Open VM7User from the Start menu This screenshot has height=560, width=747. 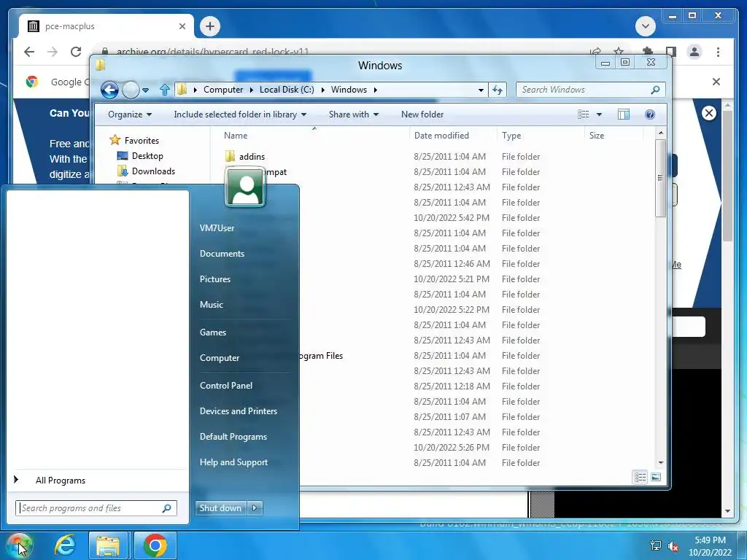217,228
